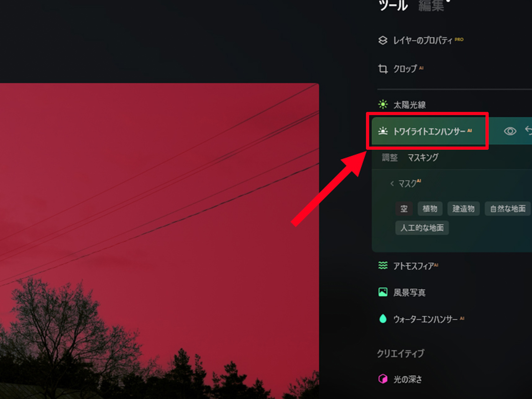The width and height of the screenshot is (532, 399).
Task: Click the 太陽光線 sun rays icon
Action: point(383,104)
